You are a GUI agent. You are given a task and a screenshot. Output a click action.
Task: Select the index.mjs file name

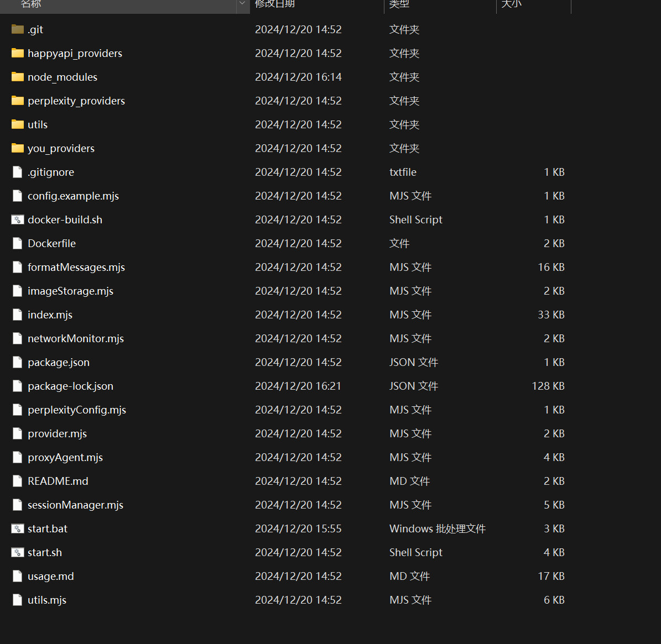coord(50,315)
